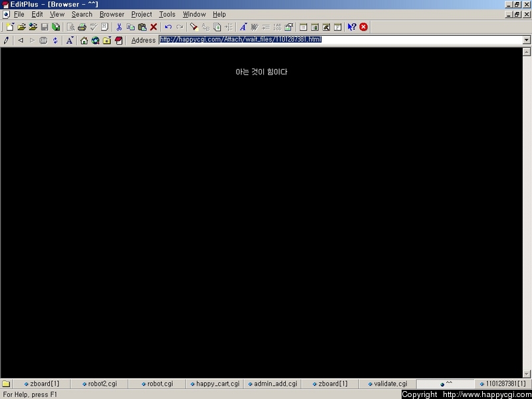Click the Address URL input field
This screenshot has width=532, height=399.
pyautogui.click(x=341, y=40)
